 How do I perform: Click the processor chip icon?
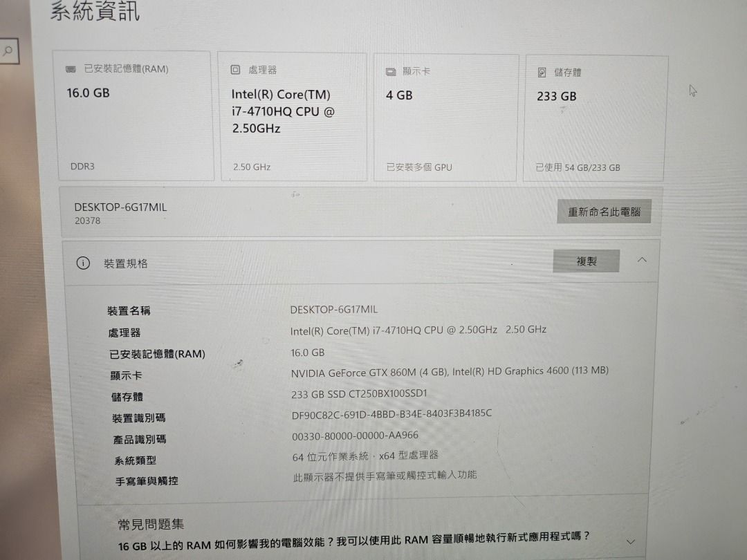tap(235, 70)
